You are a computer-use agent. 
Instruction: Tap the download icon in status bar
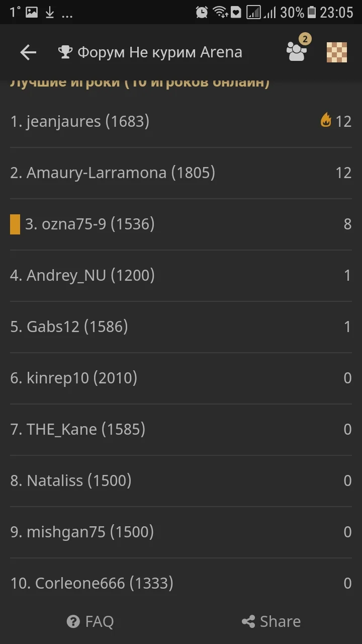(50, 13)
